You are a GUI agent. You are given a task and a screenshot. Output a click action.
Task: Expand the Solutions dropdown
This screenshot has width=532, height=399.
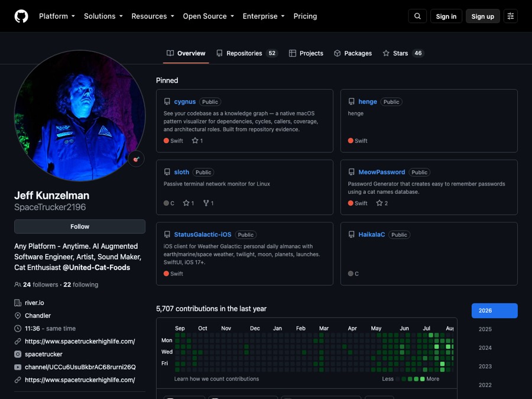click(103, 17)
